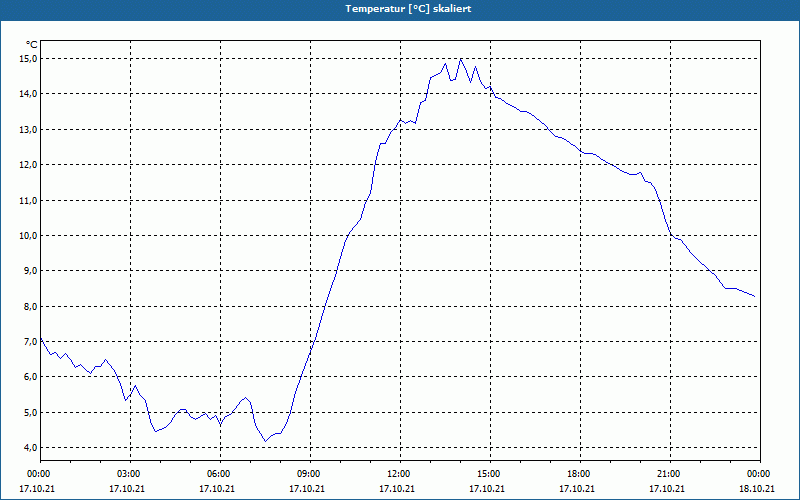800x500 pixels.
Task: Click the 12,0 y-axis label
Action: (x=29, y=165)
